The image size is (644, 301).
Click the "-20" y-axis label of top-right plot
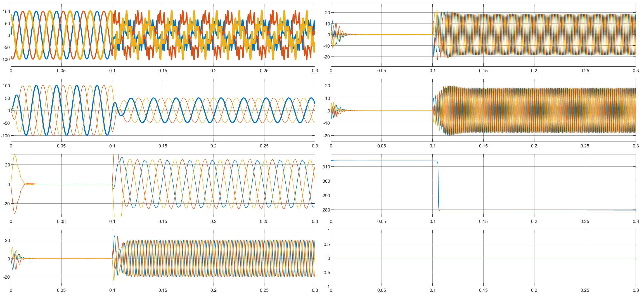(x=327, y=57)
